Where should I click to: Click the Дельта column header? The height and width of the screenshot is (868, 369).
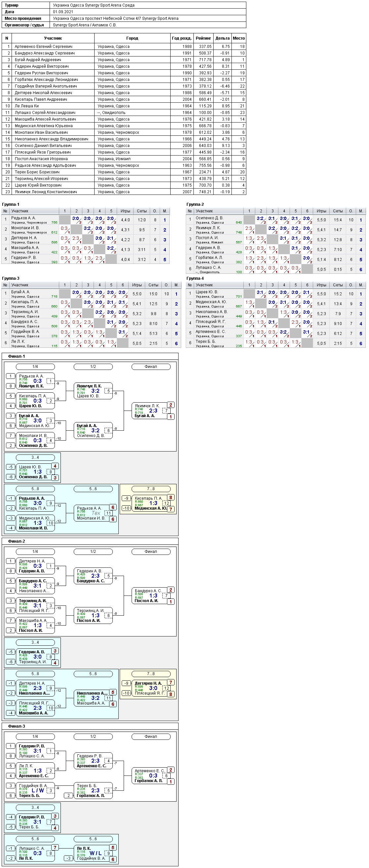click(x=222, y=38)
